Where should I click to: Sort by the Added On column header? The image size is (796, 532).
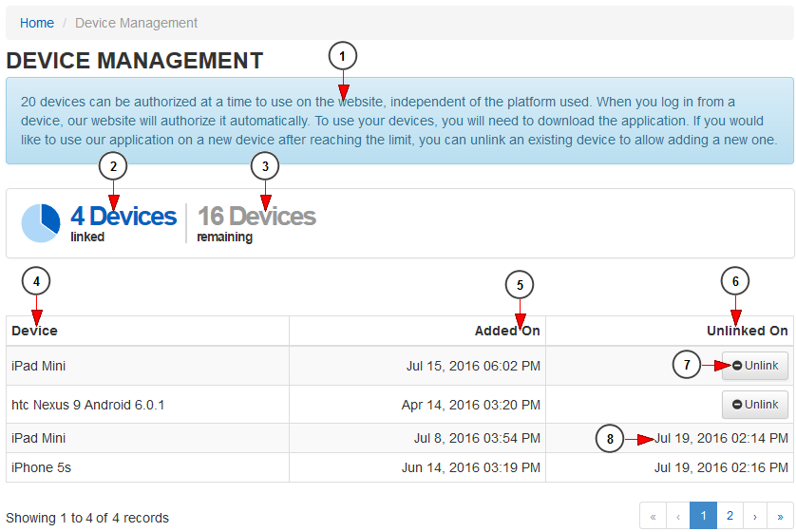coord(507,331)
